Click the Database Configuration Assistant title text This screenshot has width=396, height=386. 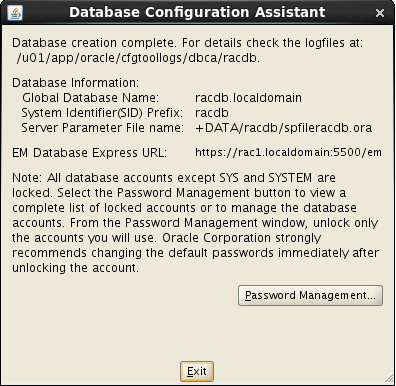click(197, 12)
